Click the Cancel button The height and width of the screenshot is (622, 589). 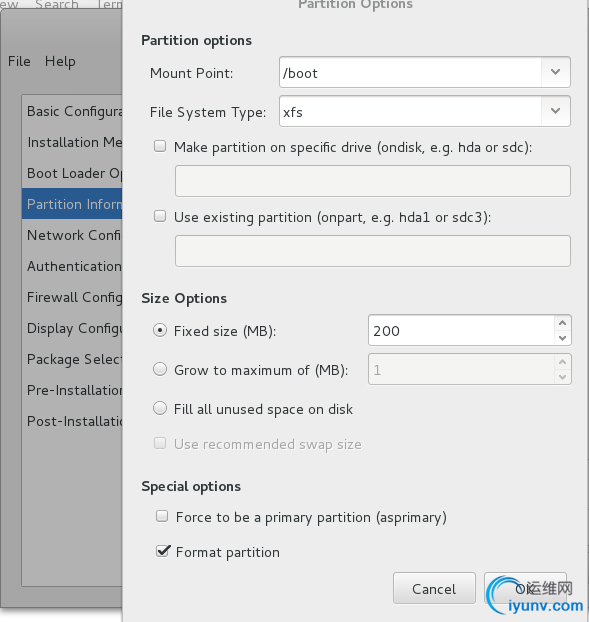434,588
